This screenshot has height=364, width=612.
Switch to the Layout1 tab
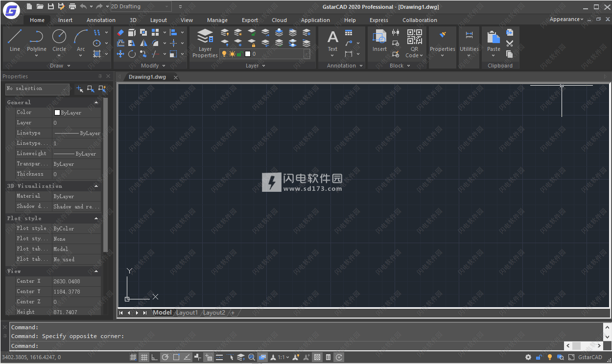click(x=187, y=313)
